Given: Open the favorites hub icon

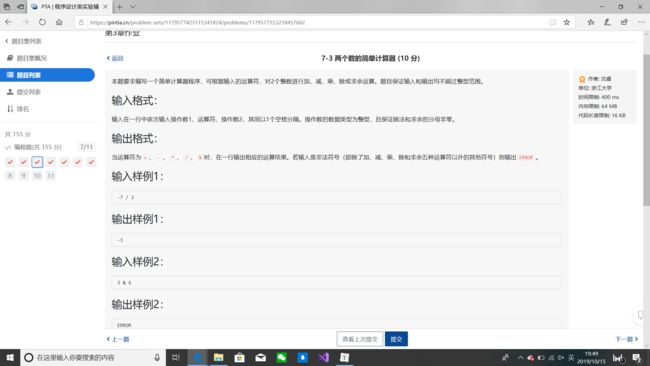Looking at the screenshot, I should pos(591,22).
